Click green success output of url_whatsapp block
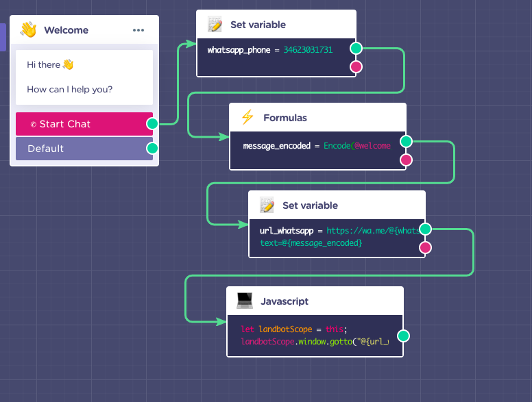 pos(425,229)
